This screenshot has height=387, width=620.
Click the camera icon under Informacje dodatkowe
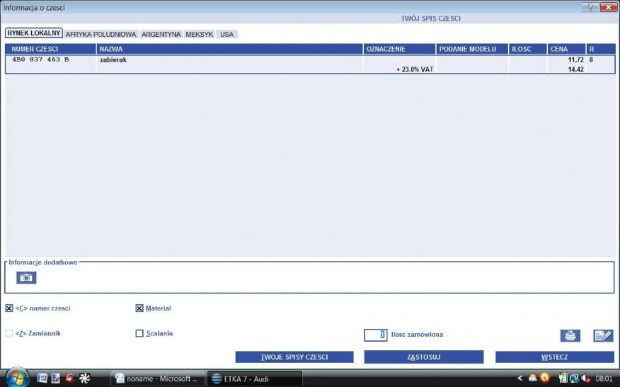click(26, 278)
